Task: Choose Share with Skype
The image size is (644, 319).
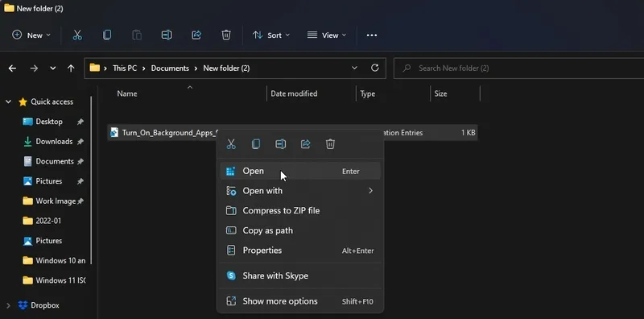Action: tap(300, 275)
